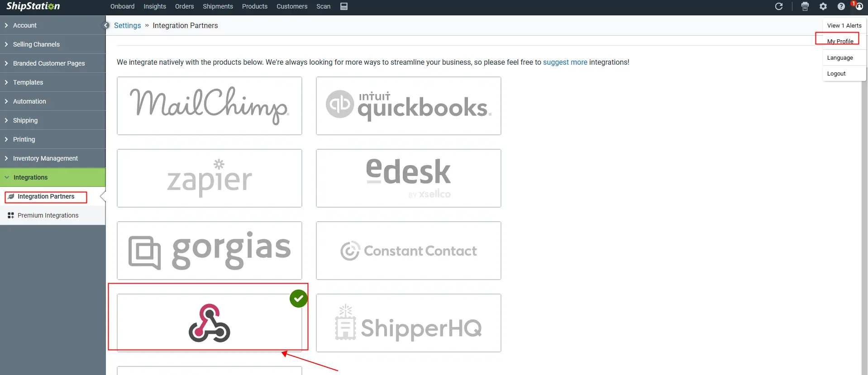Expand the Inventory Management section
Viewport: 868px width, 375px height.
coord(52,158)
